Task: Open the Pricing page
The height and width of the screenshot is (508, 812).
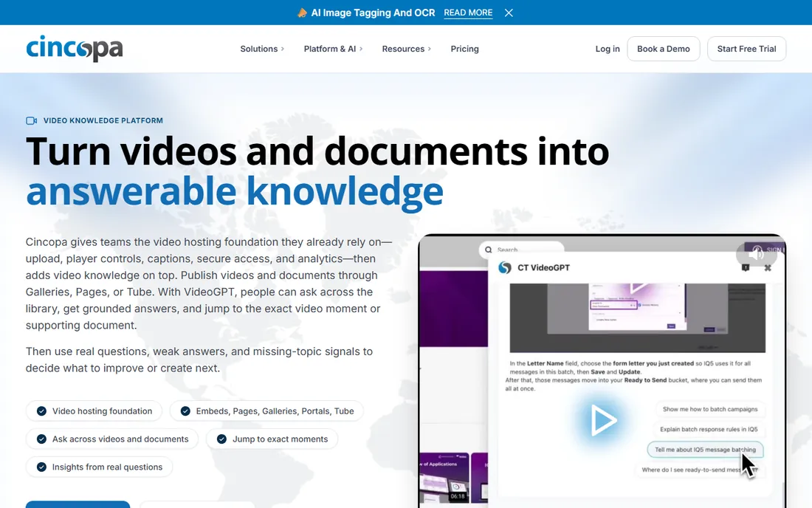Action: coord(464,49)
